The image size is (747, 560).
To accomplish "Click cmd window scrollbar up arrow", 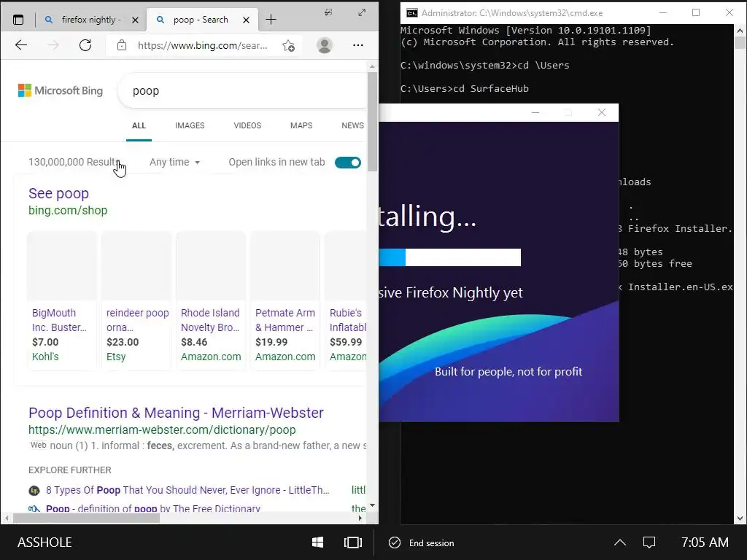I will [740, 30].
